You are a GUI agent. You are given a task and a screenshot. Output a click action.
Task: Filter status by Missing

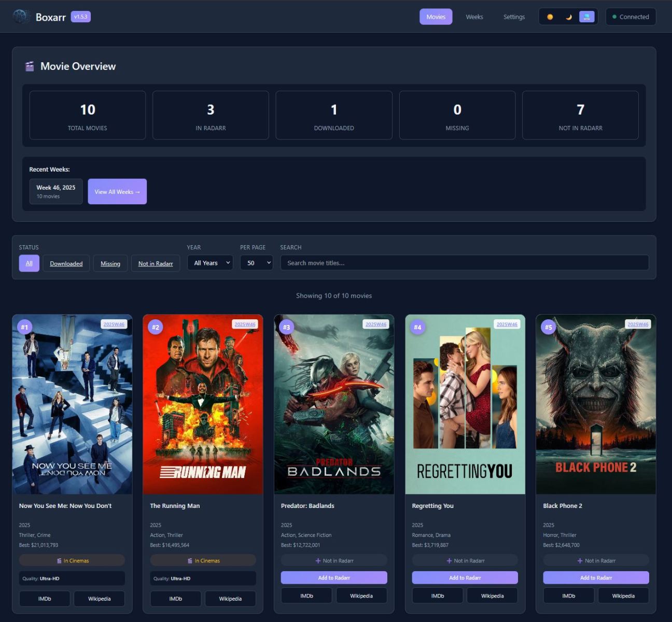coord(110,263)
